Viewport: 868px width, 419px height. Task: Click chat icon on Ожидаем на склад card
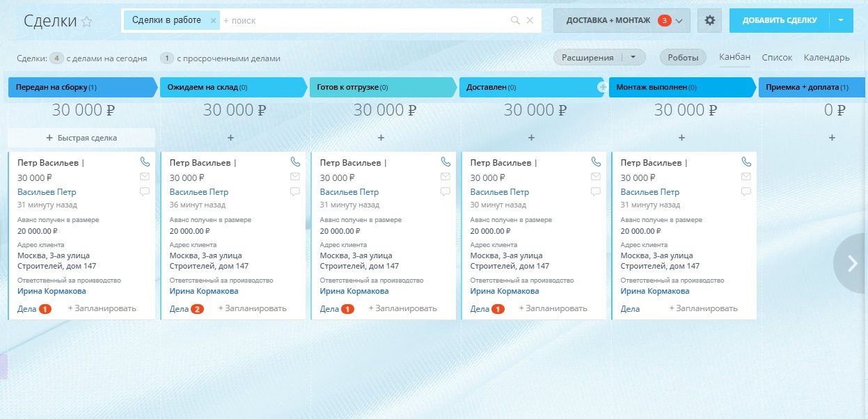click(x=295, y=191)
